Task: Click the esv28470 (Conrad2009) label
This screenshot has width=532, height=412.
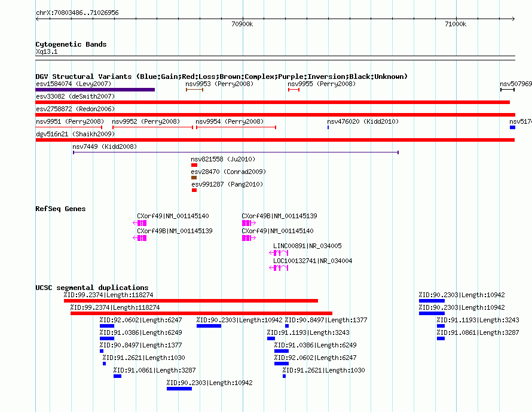Action: (x=228, y=172)
